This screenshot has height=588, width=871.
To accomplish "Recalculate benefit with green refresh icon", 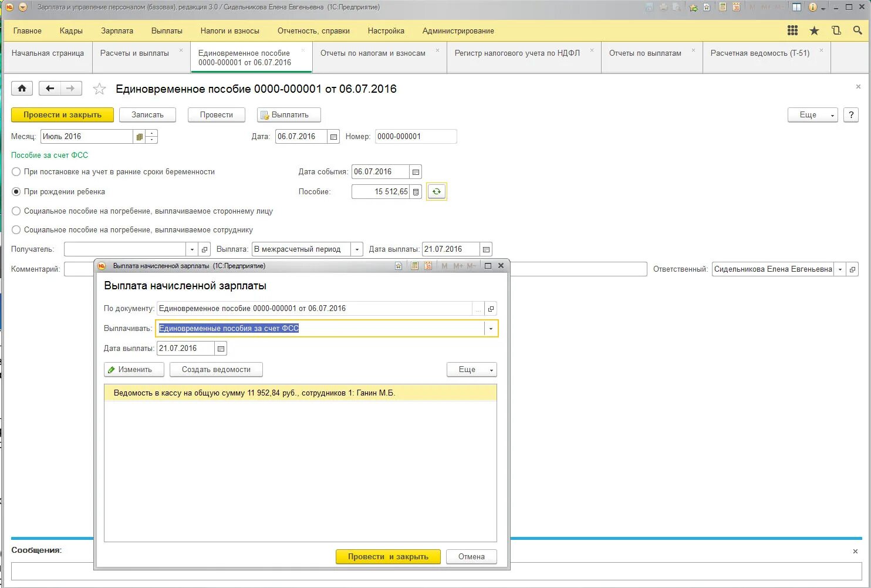I will [x=436, y=192].
